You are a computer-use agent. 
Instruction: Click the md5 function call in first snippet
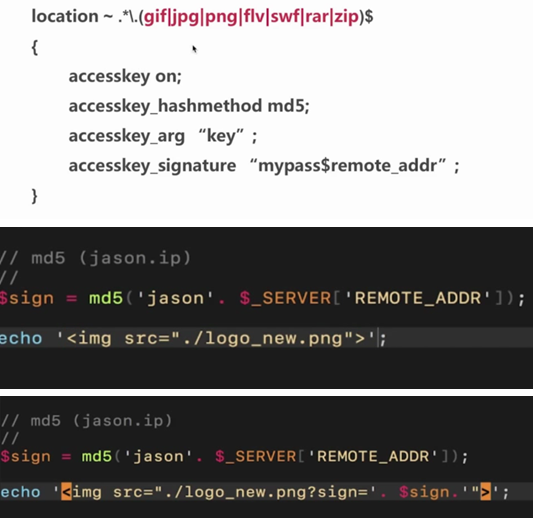pos(106,298)
